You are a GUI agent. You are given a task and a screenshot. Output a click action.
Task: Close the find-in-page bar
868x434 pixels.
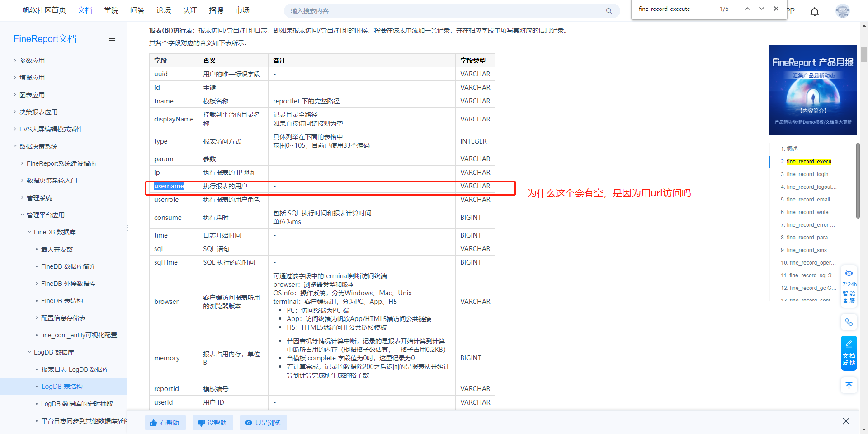776,9
